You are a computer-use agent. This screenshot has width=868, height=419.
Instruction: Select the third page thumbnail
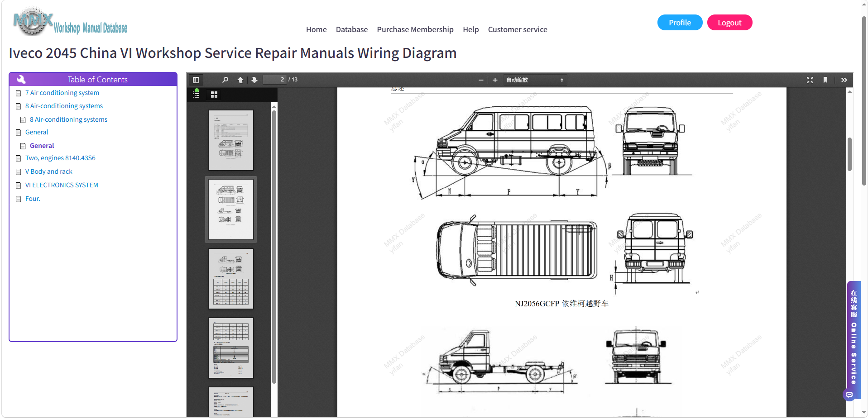(231, 279)
